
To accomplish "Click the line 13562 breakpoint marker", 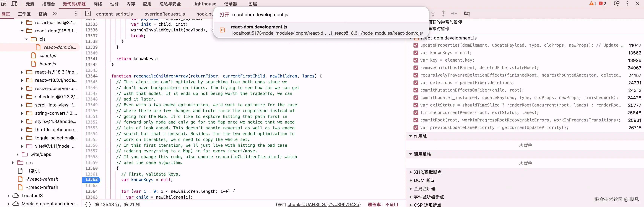I will tap(91, 179).
